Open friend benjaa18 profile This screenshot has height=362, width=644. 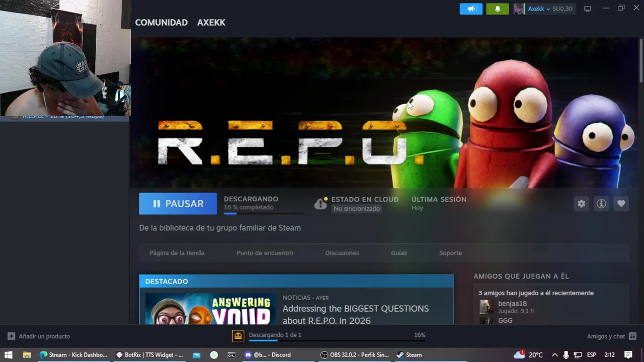click(512, 304)
